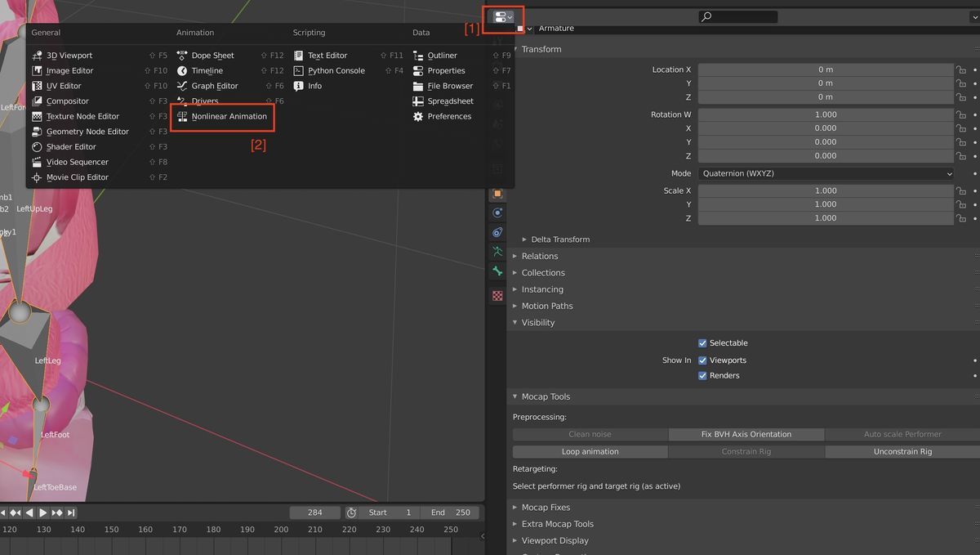Select the green bone Data Properties icon
Image resolution: width=980 pixels, height=555 pixels.
[x=497, y=271]
